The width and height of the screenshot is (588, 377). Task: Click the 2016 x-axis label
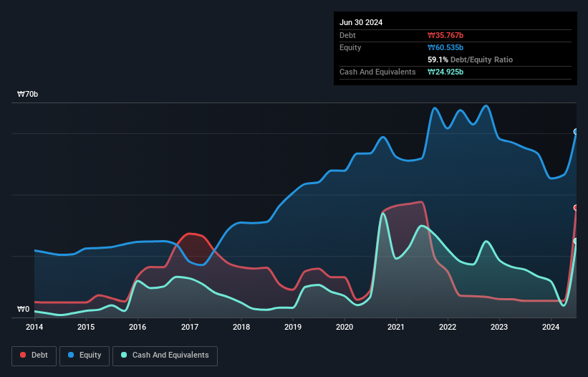tap(138, 327)
